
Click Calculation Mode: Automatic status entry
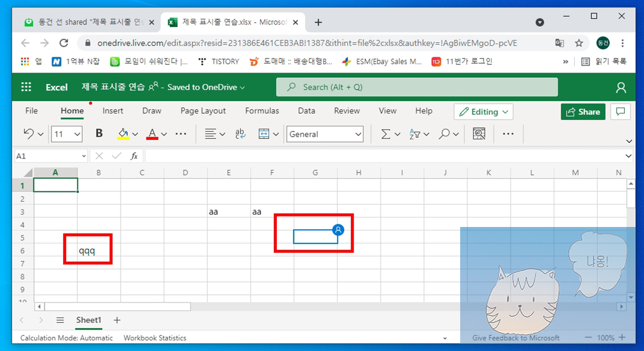pyautogui.click(x=67, y=338)
